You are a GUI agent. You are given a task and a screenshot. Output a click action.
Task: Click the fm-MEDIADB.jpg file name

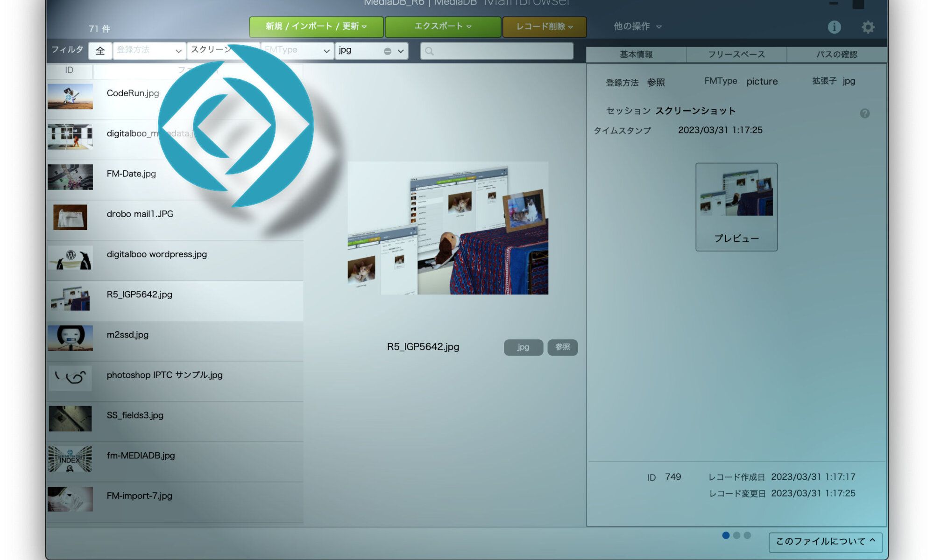pyautogui.click(x=141, y=455)
